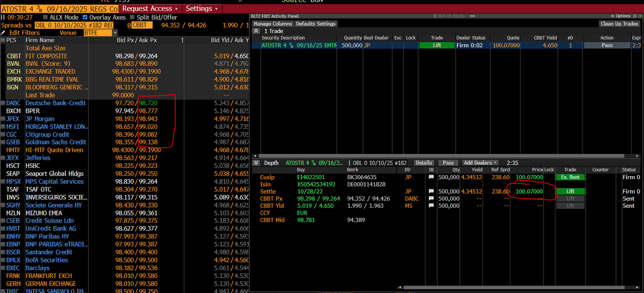644x293 pixels.
Task: Open the BofA Securities firm link
Action: tap(46, 260)
